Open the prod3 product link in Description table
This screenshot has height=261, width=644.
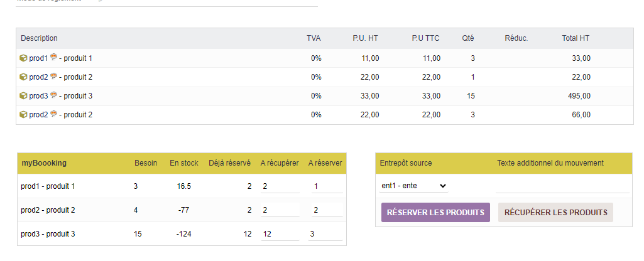pyautogui.click(x=38, y=96)
